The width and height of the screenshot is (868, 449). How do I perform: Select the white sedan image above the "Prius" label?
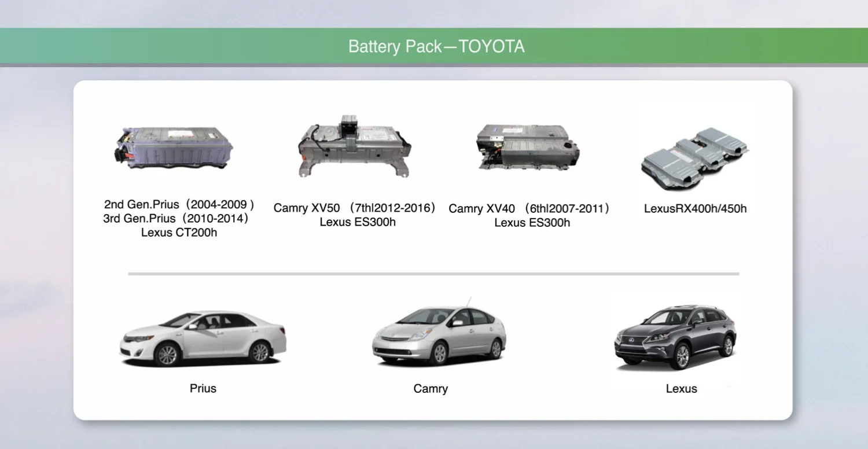(x=203, y=338)
